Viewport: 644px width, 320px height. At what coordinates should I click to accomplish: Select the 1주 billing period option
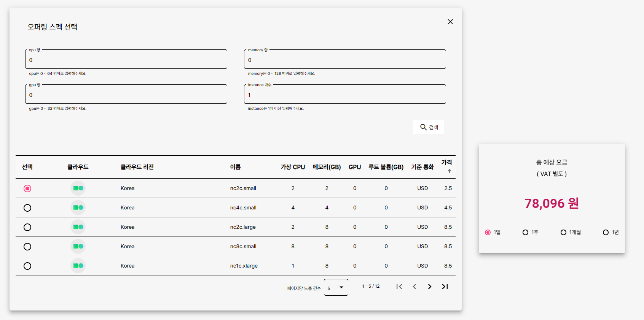pyautogui.click(x=525, y=232)
